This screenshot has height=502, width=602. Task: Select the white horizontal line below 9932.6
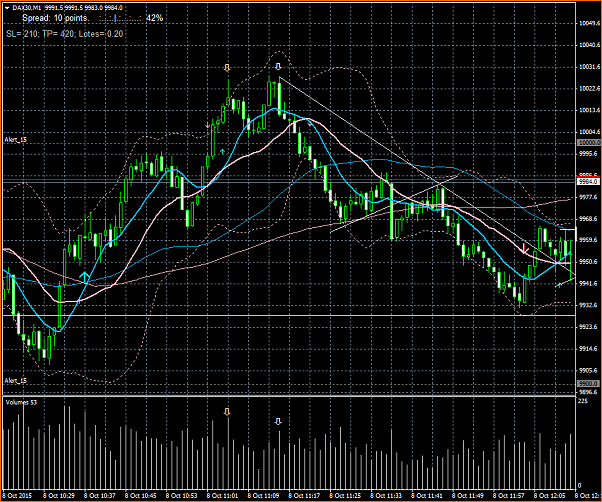tap(289, 315)
